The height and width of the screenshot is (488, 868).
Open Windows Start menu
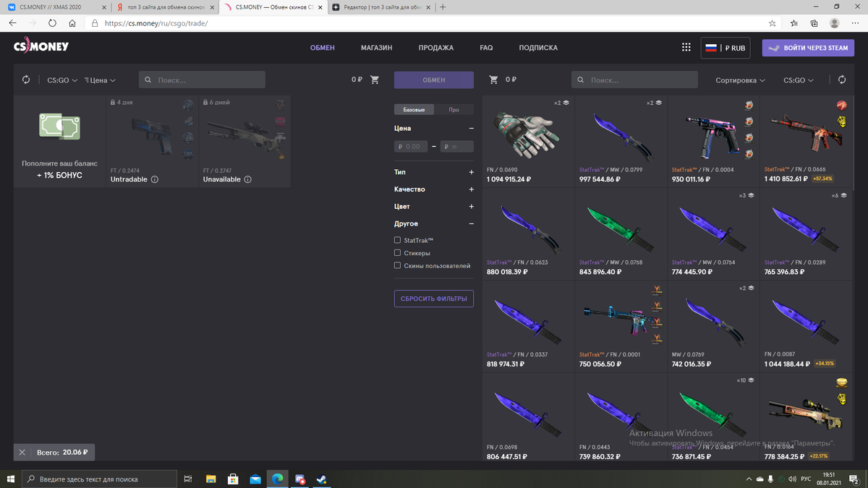click(x=10, y=479)
